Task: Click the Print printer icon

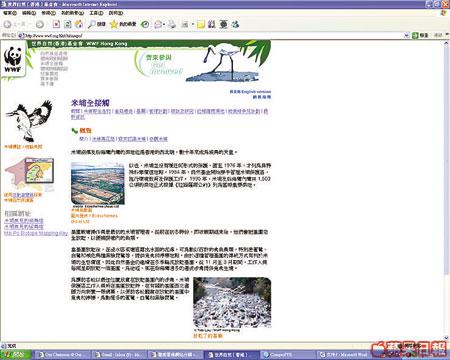Action: (x=172, y=24)
